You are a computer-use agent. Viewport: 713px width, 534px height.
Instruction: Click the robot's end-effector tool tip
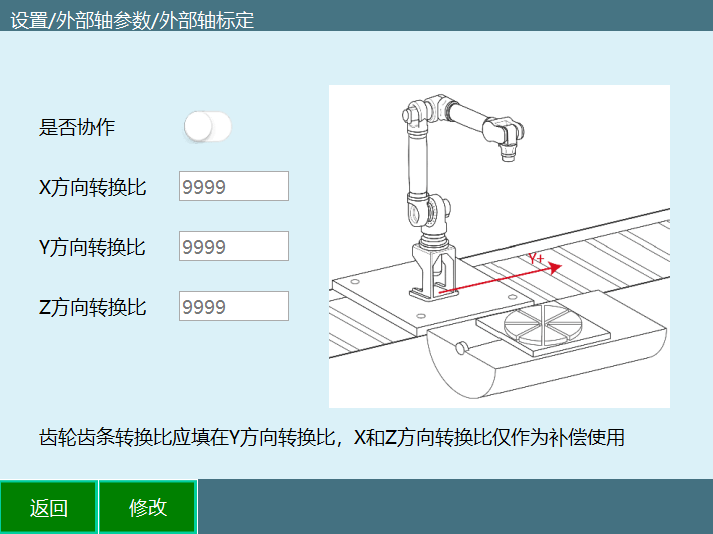point(508,153)
